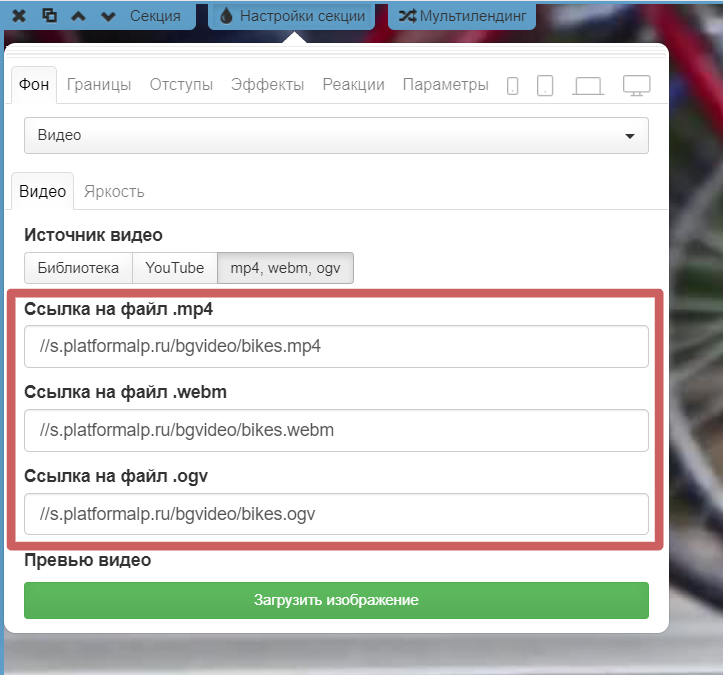723x675 pixels.
Task: Click the green Загрузить изображение button
Action: coord(336,600)
